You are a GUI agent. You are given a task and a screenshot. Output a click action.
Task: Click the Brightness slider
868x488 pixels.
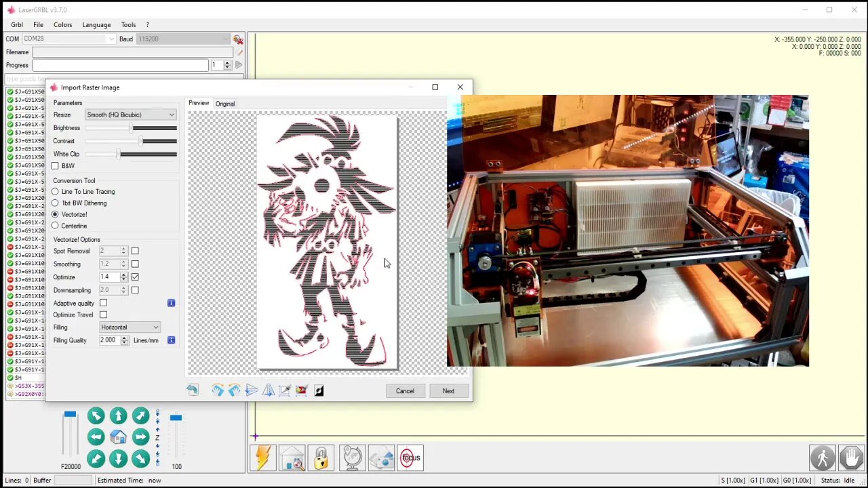coord(131,128)
